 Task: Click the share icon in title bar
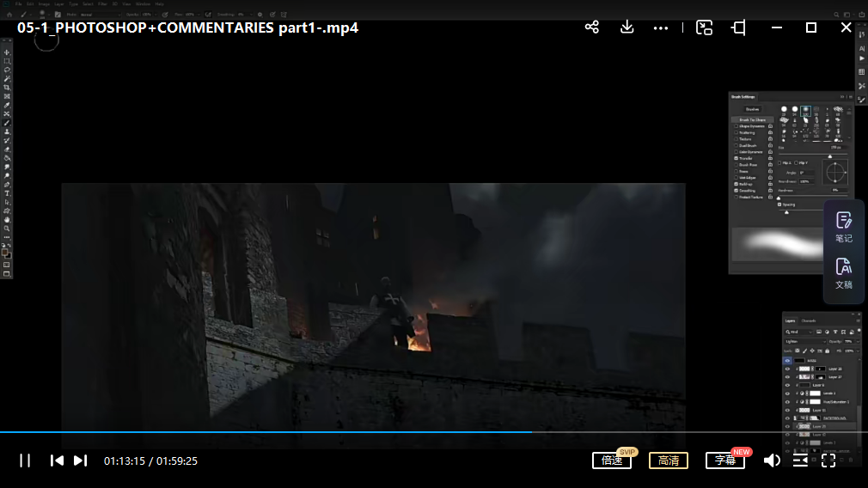click(x=592, y=27)
